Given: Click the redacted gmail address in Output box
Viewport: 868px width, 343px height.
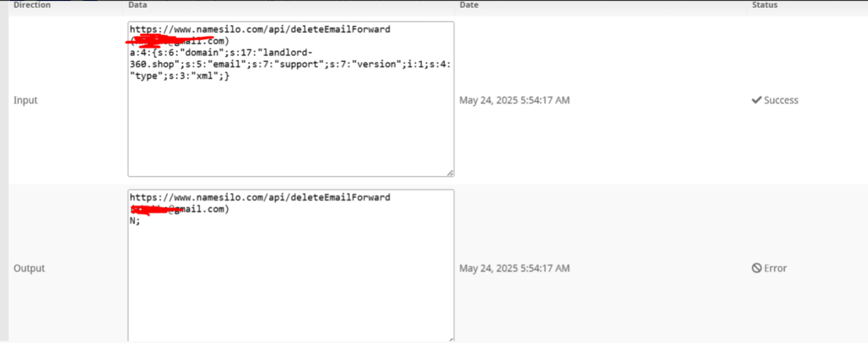Looking at the screenshot, I should pos(179,209).
